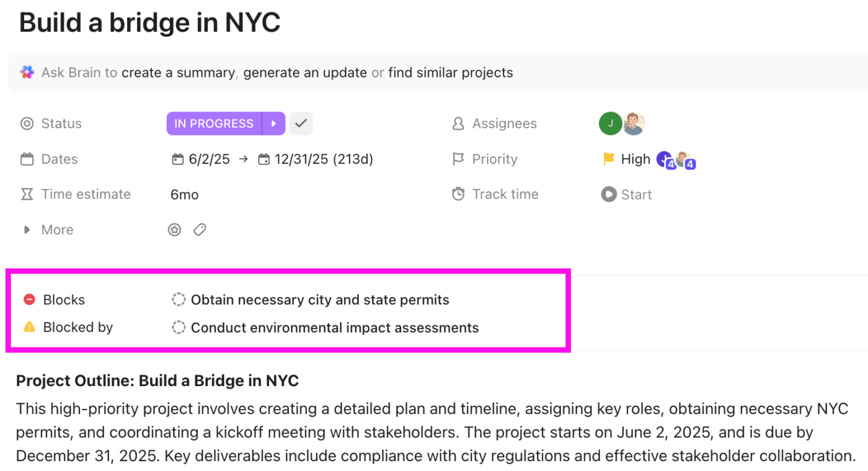Expand the More section
This screenshot has height=471, width=868.
tap(27, 229)
